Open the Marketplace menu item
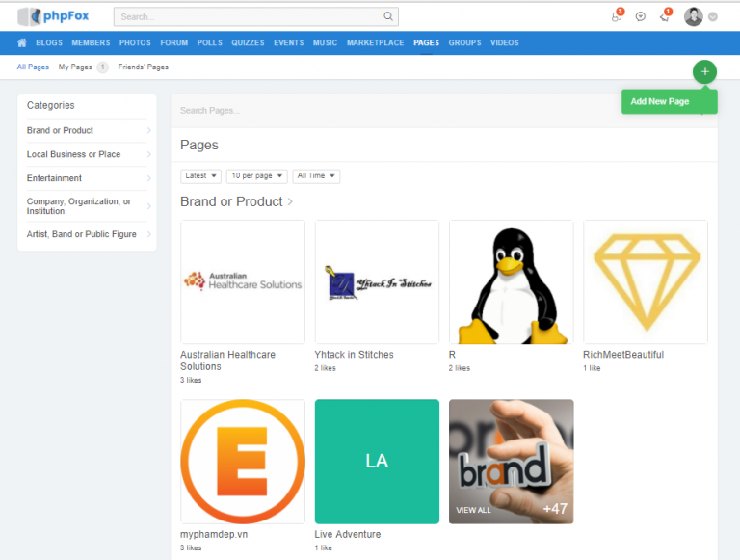The width and height of the screenshot is (740, 560). pyautogui.click(x=375, y=43)
